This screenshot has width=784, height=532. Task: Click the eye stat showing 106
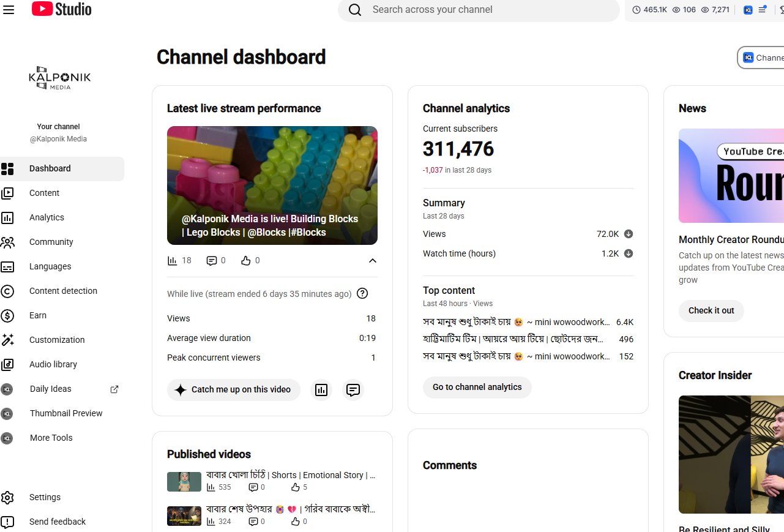pyautogui.click(x=684, y=10)
